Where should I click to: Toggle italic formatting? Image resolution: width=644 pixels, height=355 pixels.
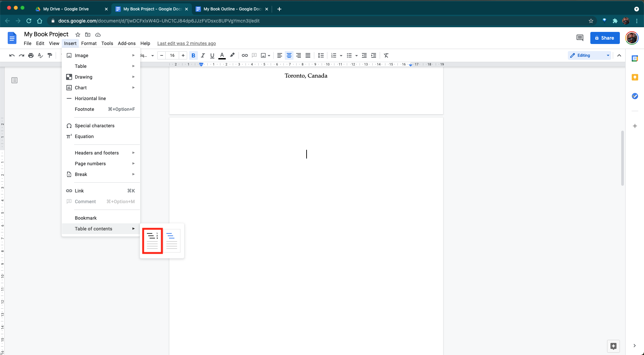203,55
